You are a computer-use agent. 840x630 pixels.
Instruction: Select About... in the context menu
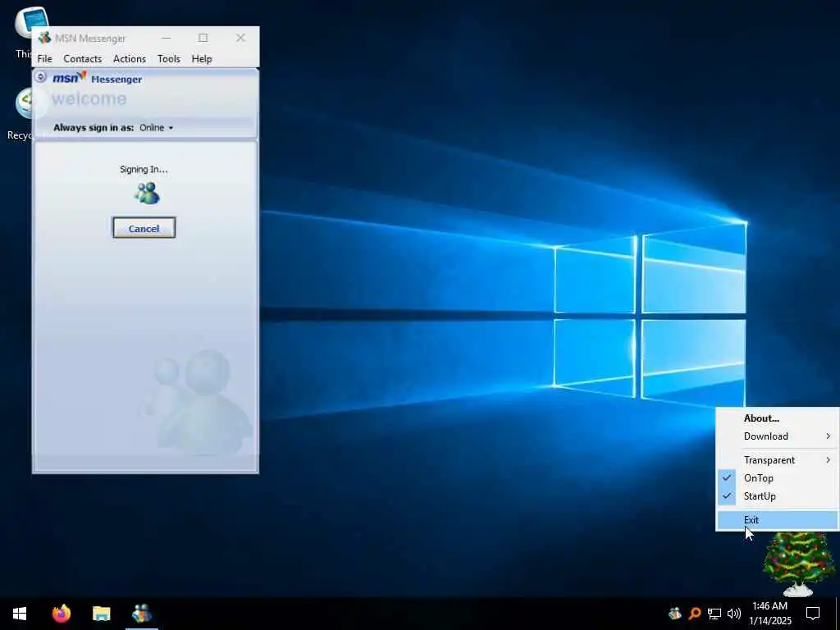(x=778, y=418)
